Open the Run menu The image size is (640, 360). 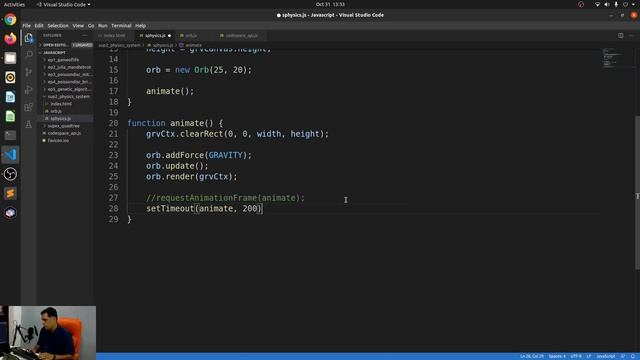(102, 25)
